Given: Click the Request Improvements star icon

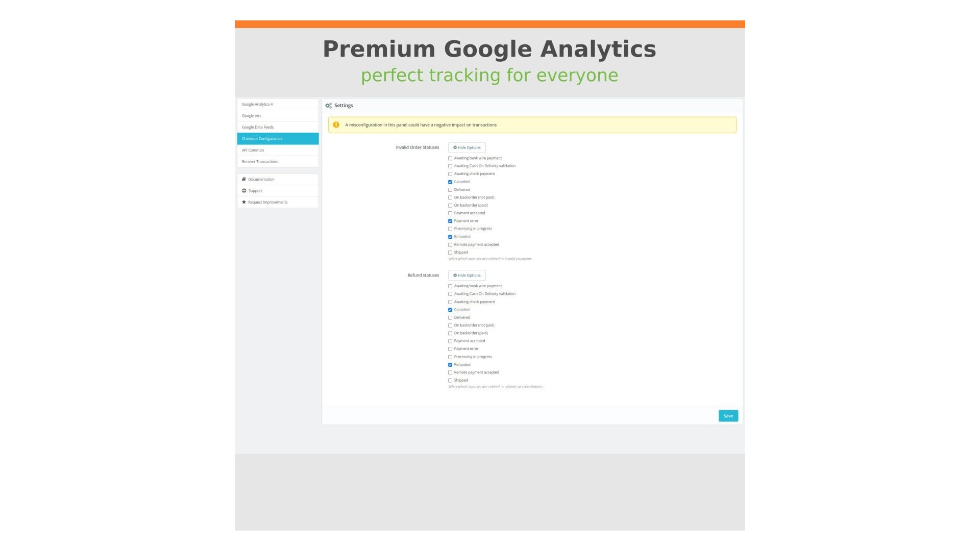Looking at the screenshot, I should point(244,202).
